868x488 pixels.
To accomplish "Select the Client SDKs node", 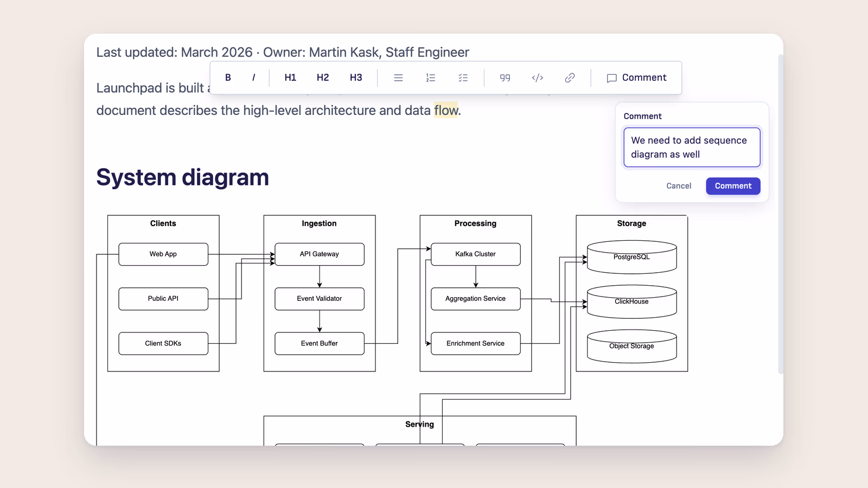I will [x=163, y=343].
